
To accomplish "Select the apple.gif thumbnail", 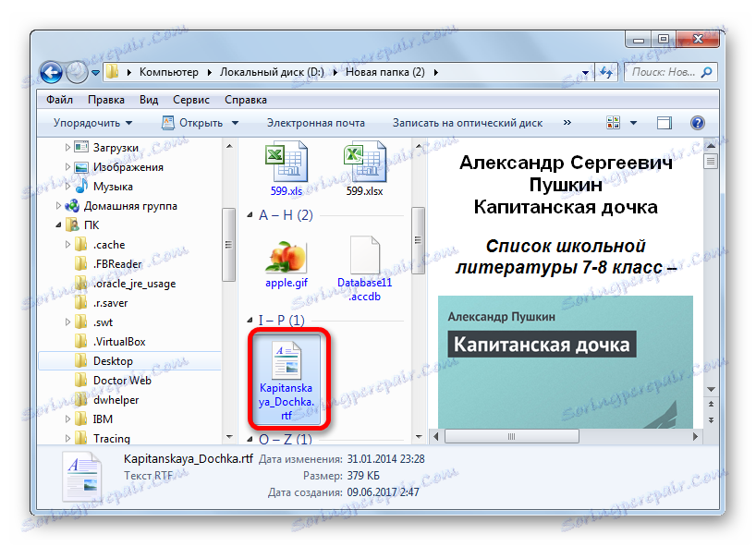I will click(287, 256).
